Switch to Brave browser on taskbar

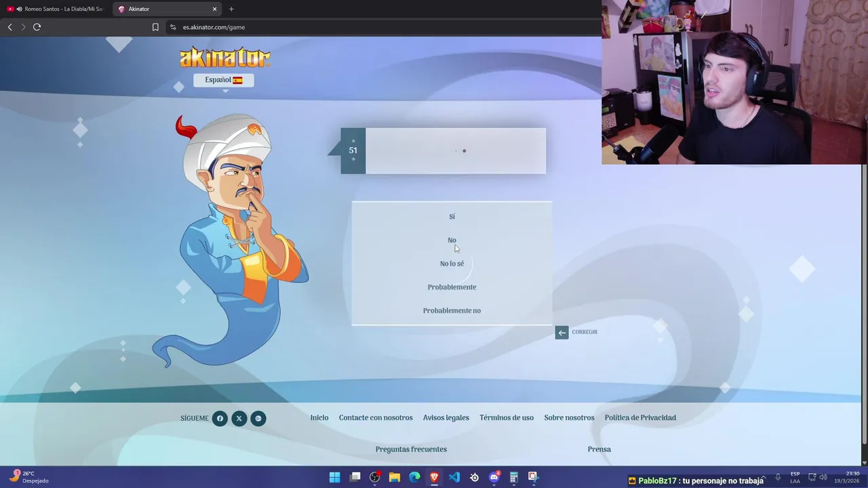pyautogui.click(x=434, y=477)
